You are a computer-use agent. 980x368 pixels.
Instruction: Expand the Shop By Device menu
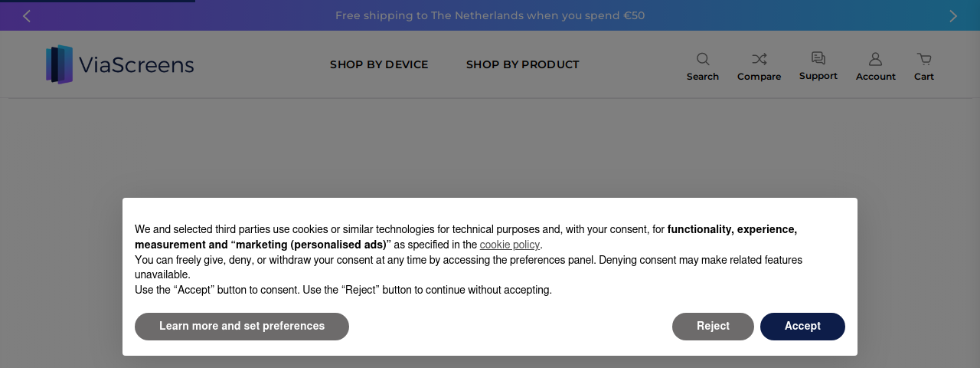click(x=379, y=64)
